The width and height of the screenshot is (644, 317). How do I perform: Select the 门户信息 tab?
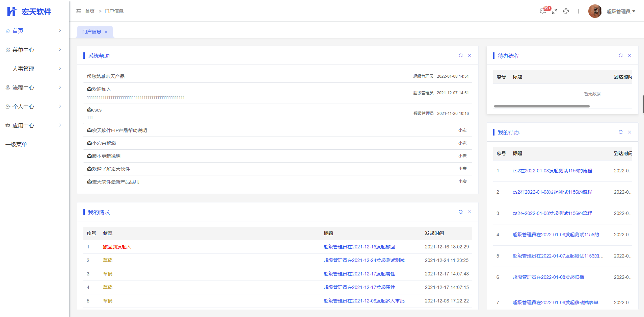pyautogui.click(x=92, y=32)
